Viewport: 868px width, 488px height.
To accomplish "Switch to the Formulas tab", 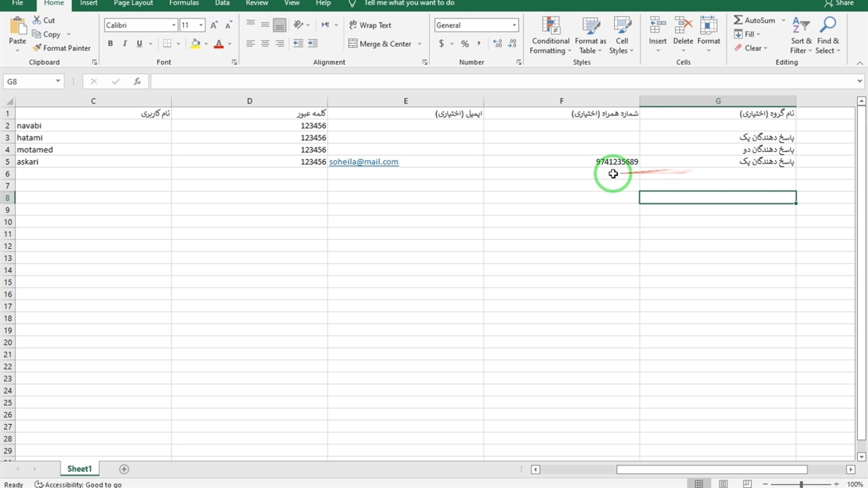I will point(184,3).
